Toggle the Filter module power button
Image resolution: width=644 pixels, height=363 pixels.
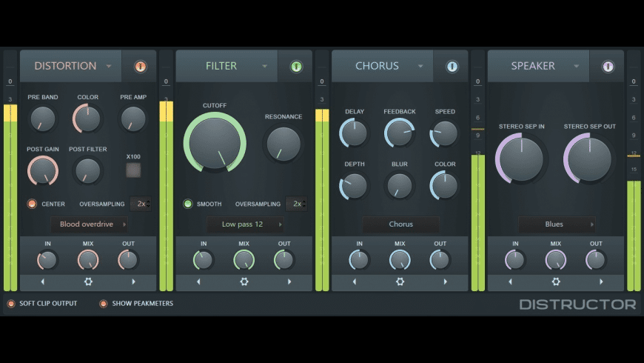[x=296, y=66]
